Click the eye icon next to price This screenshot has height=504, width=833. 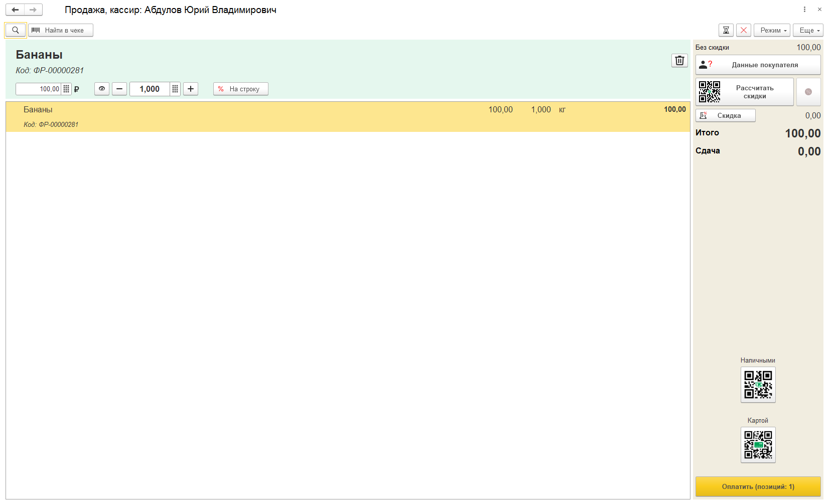102,89
